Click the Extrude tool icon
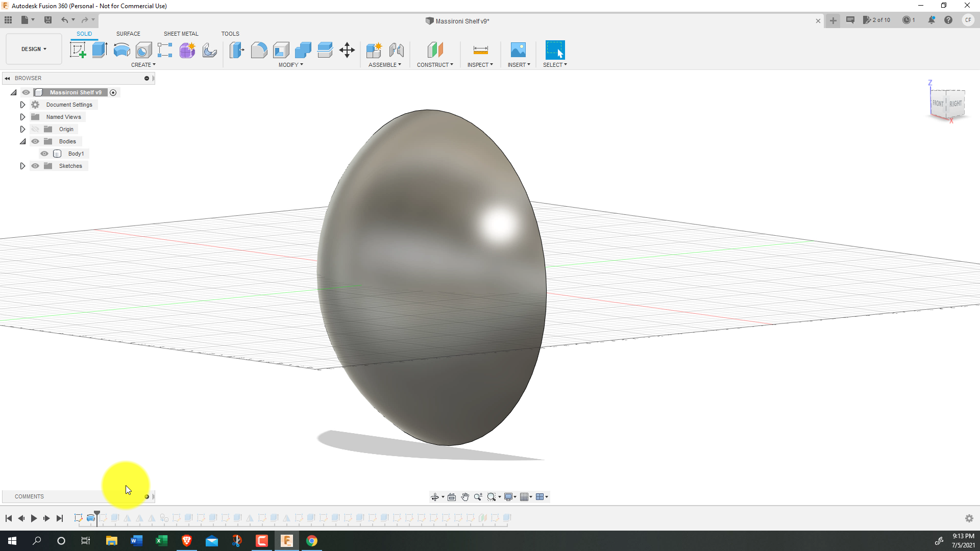 point(99,50)
